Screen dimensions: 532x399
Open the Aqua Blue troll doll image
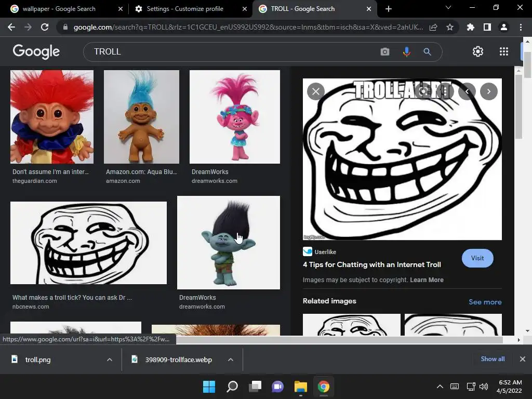(x=141, y=117)
